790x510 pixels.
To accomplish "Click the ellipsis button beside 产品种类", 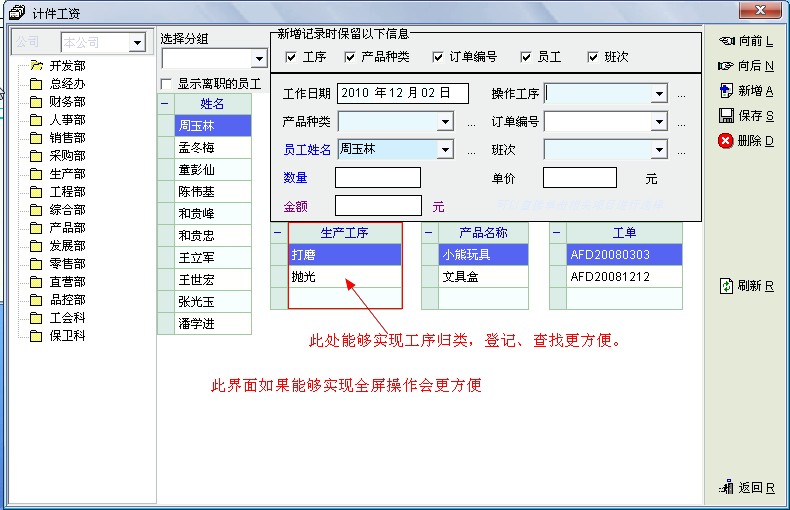I will pyautogui.click(x=471, y=123).
